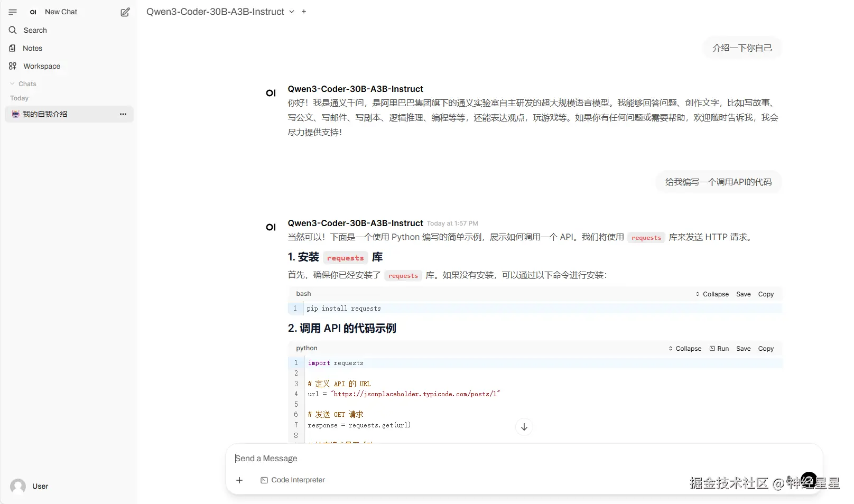Attach a file with the plus icon
Viewport: 854px width, 504px height.
(x=239, y=480)
